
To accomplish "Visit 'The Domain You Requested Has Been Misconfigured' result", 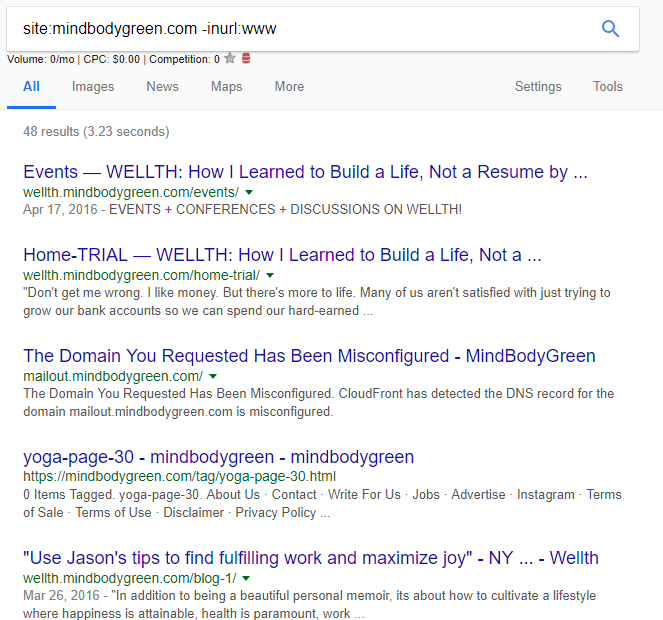I will [309, 356].
